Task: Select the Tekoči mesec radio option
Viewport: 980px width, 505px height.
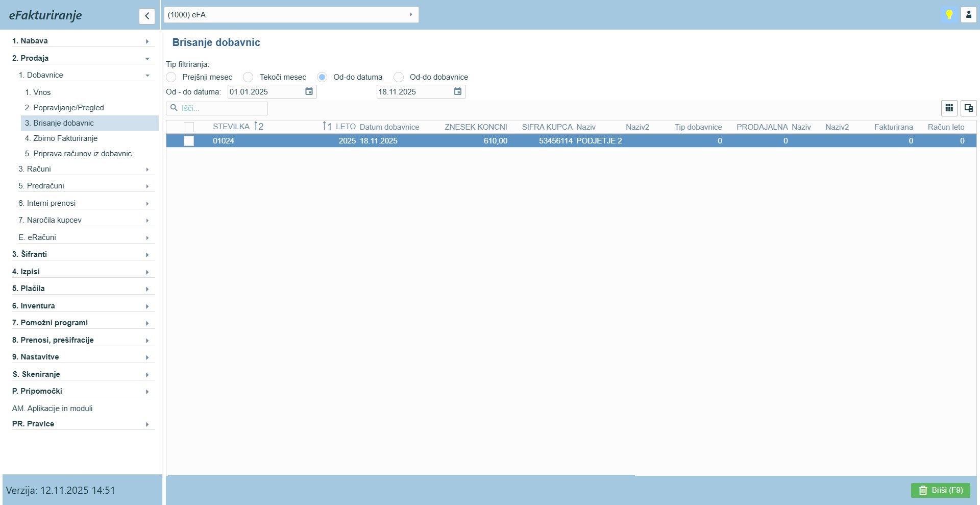Action: (249, 77)
